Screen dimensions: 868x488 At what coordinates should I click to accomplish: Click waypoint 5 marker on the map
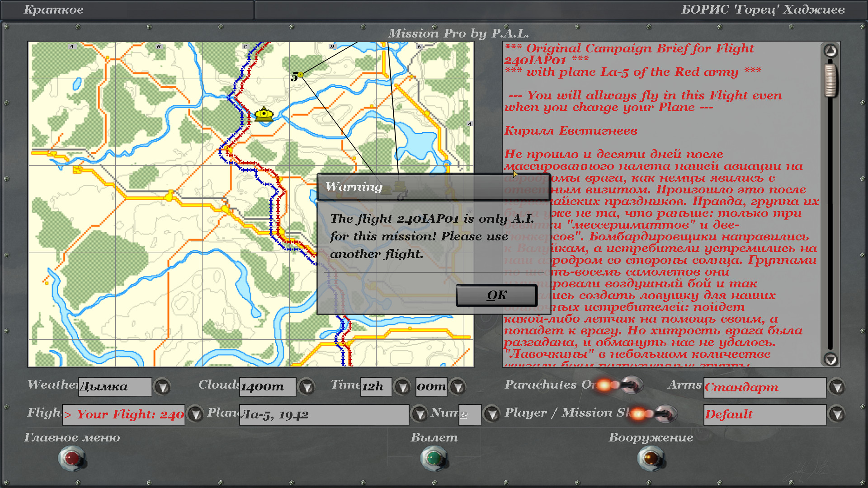pos(300,75)
